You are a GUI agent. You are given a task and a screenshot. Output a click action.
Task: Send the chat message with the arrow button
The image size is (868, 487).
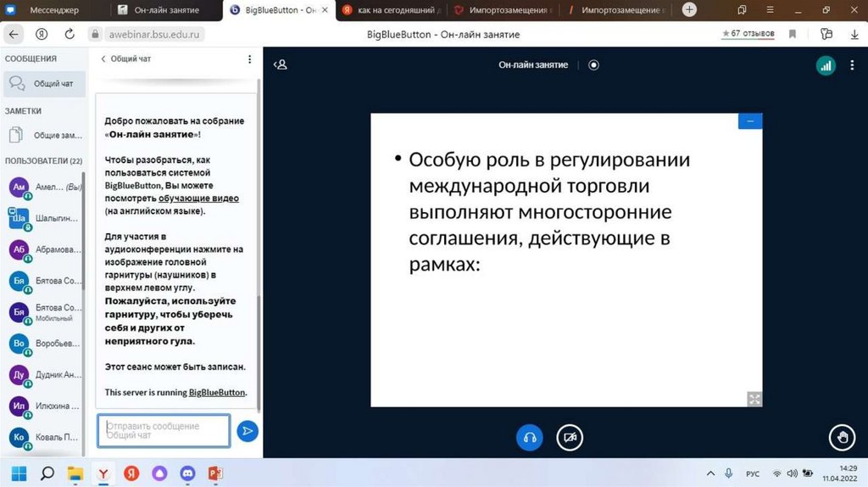pyautogui.click(x=247, y=431)
